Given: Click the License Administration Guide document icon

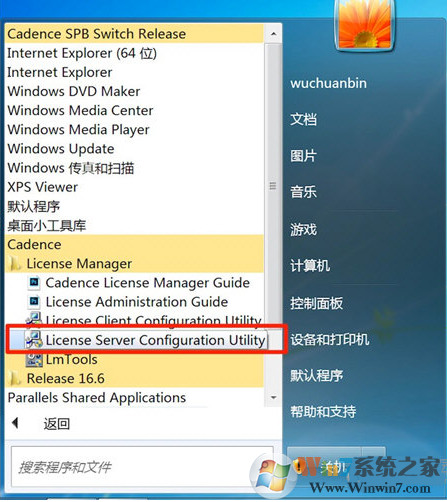Looking at the screenshot, I should click(34, 302).
